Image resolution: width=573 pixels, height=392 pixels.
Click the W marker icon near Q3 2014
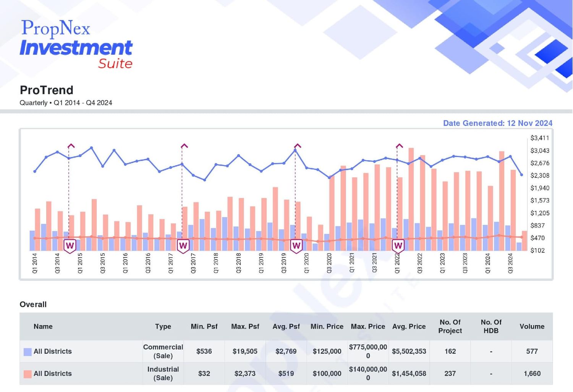click(70, 246)
